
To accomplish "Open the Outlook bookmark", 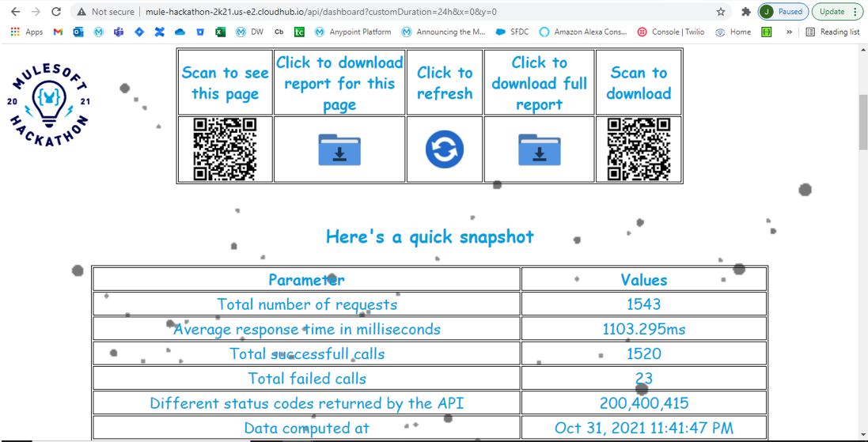I will (78, 32).
